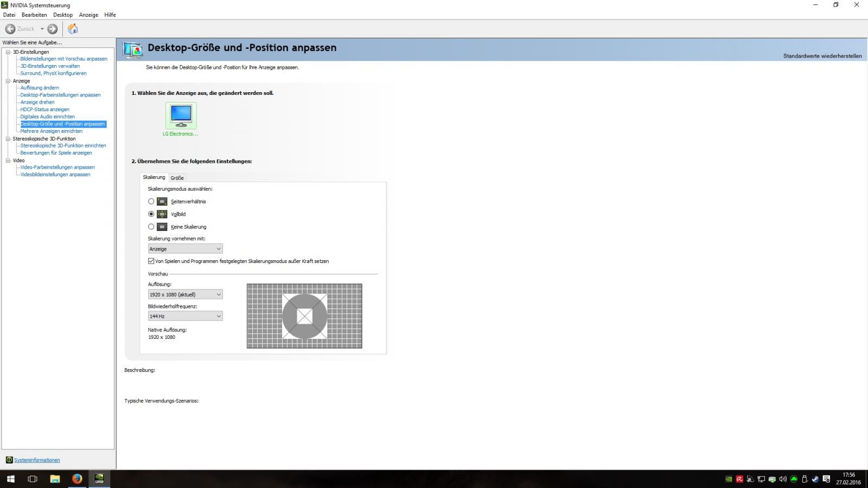Open the Bearbeiten menu
This screenshot has width=868, height=488.
click(x=34, y=15)
